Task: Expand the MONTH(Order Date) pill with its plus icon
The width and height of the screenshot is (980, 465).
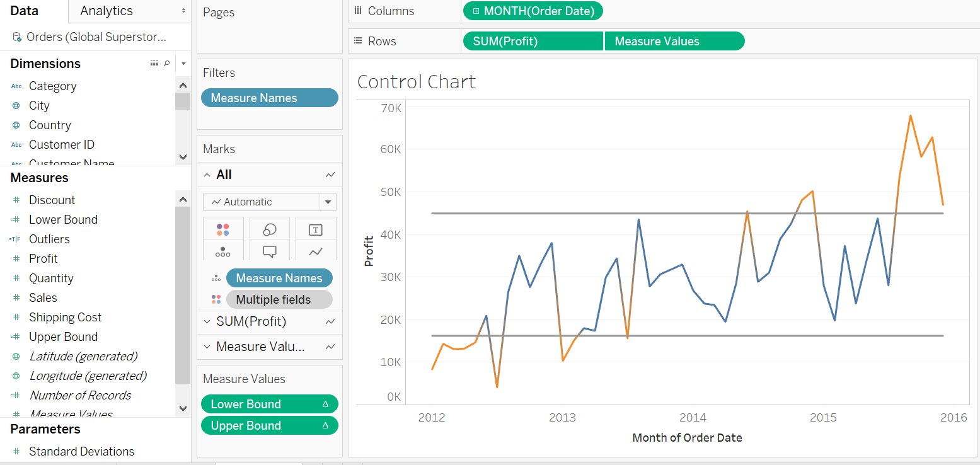Action: point(475,11)
